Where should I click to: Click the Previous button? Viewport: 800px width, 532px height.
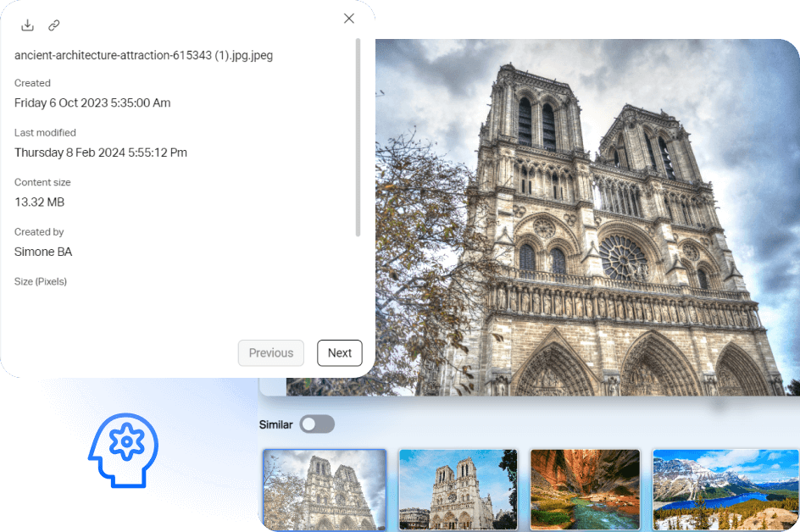click(270, 353)
